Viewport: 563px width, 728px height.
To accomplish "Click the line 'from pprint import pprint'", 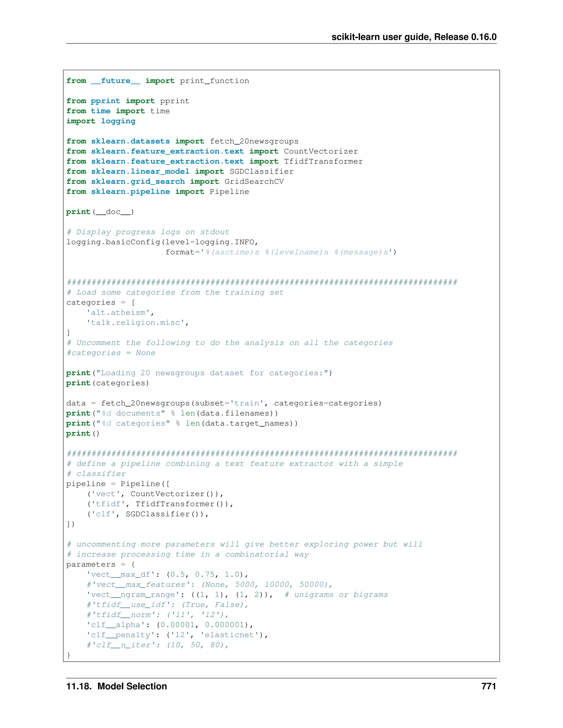I will (x=128, y=101).
